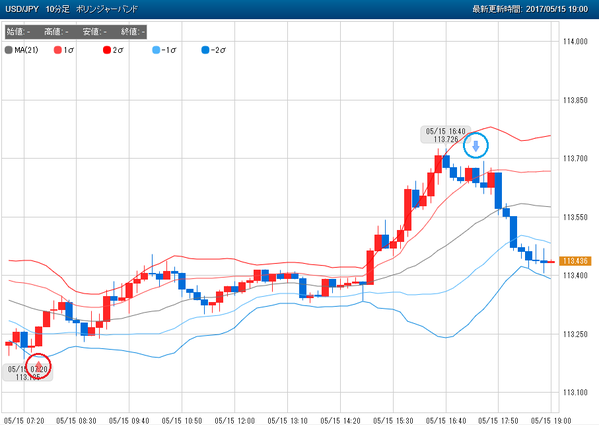Click the 05/15 19:00 time axis label
The height and width of the screenshot is (425, 599).
(x=551, y=420)
